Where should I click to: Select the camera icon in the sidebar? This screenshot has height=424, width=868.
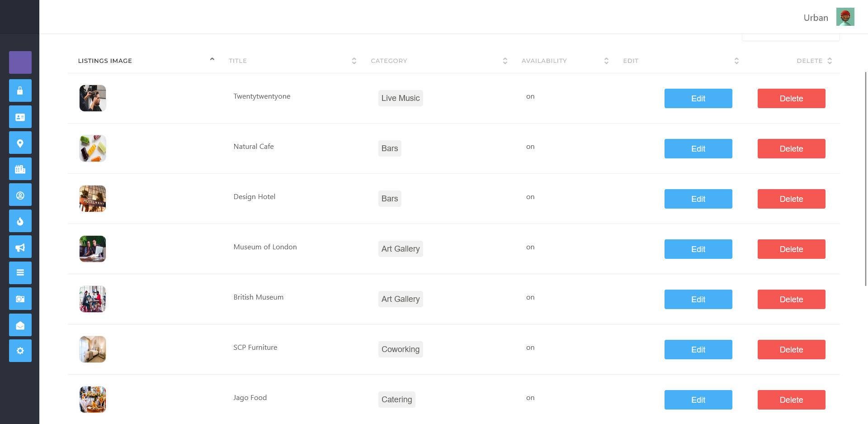click(20, 299)
